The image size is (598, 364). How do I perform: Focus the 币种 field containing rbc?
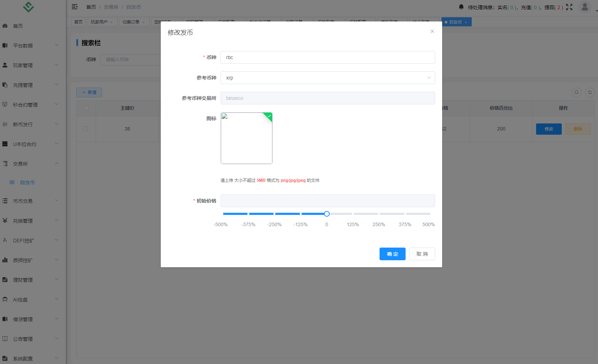[x=327, y=57]
